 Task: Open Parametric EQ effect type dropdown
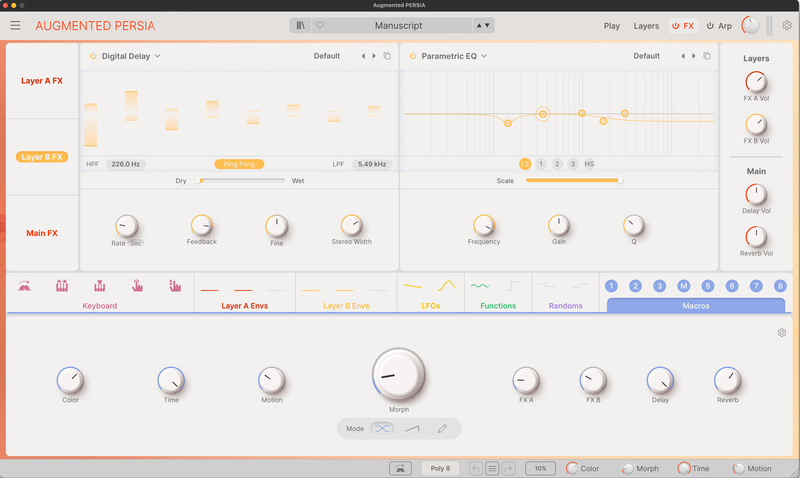[454, 56]
